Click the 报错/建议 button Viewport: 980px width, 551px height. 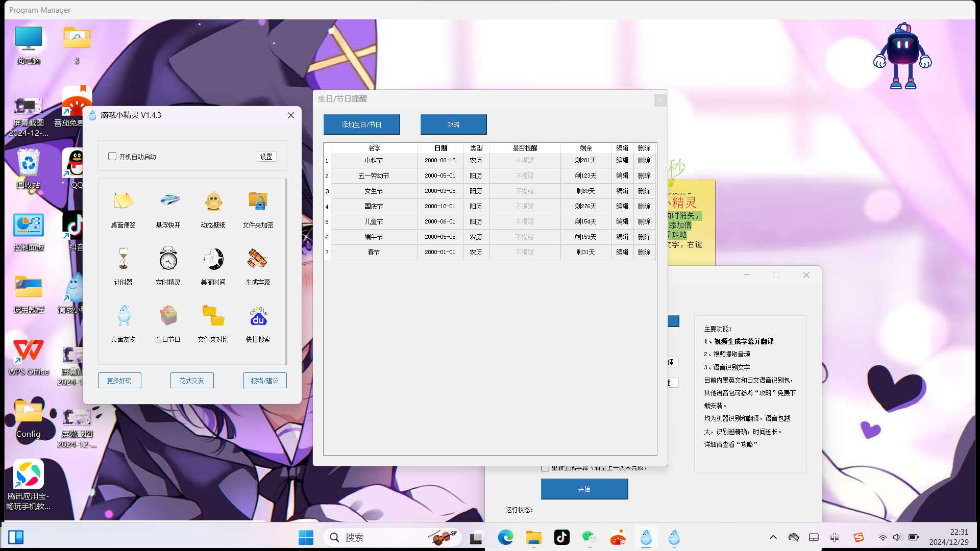click(x=265, y=381)
